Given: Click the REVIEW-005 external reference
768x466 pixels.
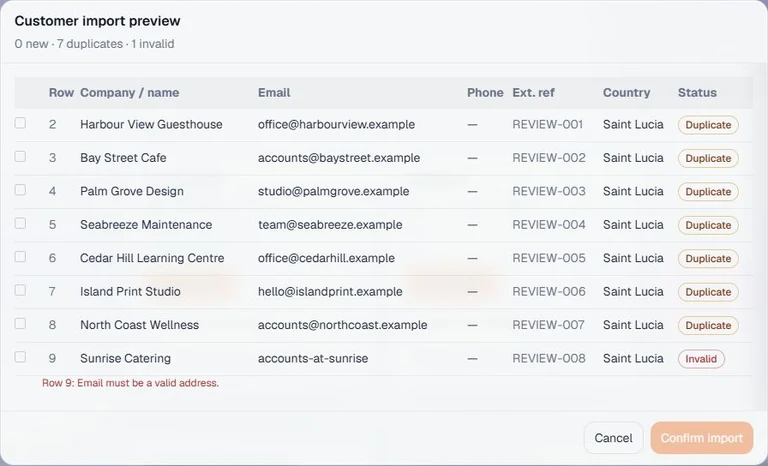Looking at the screenshot, I should point(549,258).
